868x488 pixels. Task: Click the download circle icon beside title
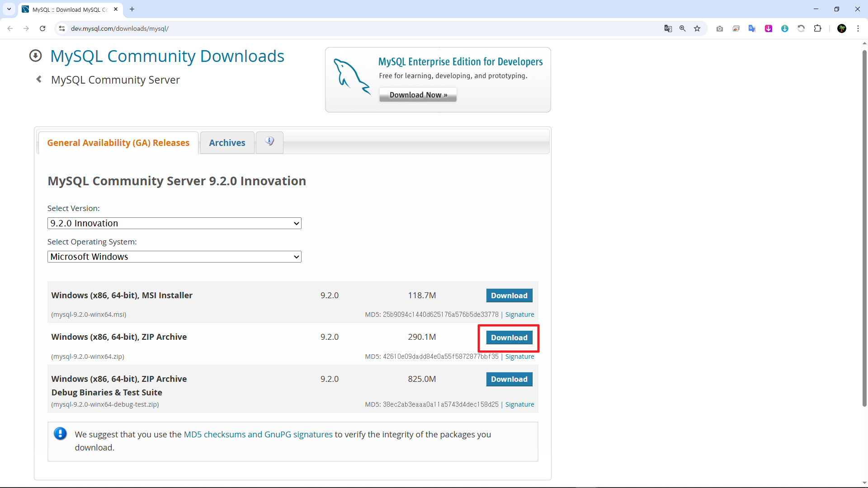35,56
